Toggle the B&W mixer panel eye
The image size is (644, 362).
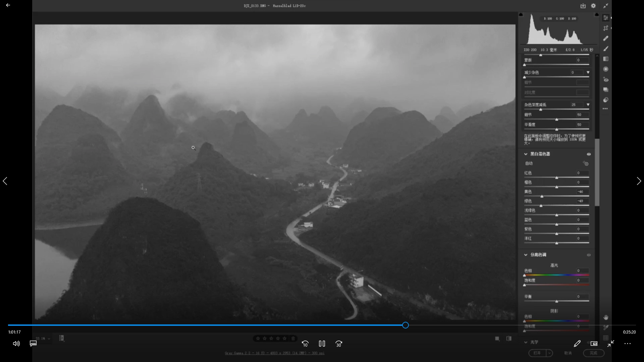pyautogui.click(x=589, y=154)
